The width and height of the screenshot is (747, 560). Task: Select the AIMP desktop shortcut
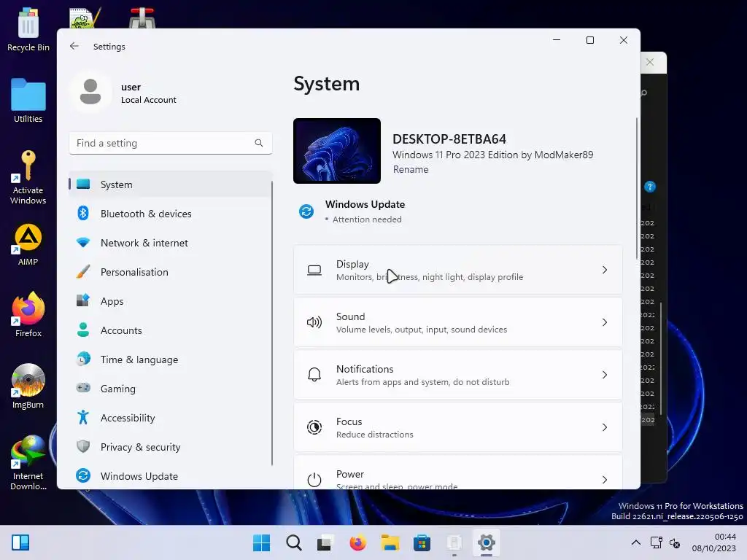coord(28,245)
